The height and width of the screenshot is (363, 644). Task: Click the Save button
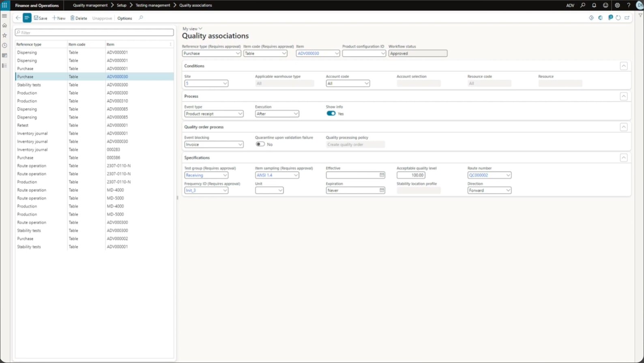click(x=41, y=18)
